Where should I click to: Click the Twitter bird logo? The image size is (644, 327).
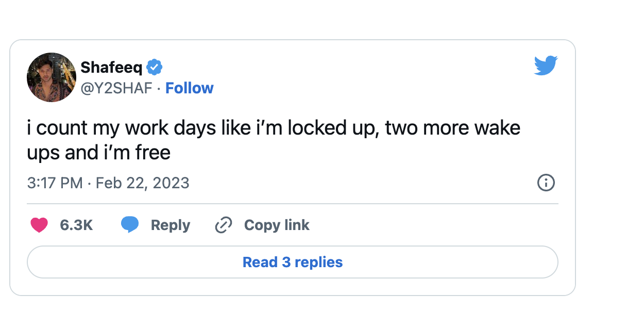pos(546,66)
